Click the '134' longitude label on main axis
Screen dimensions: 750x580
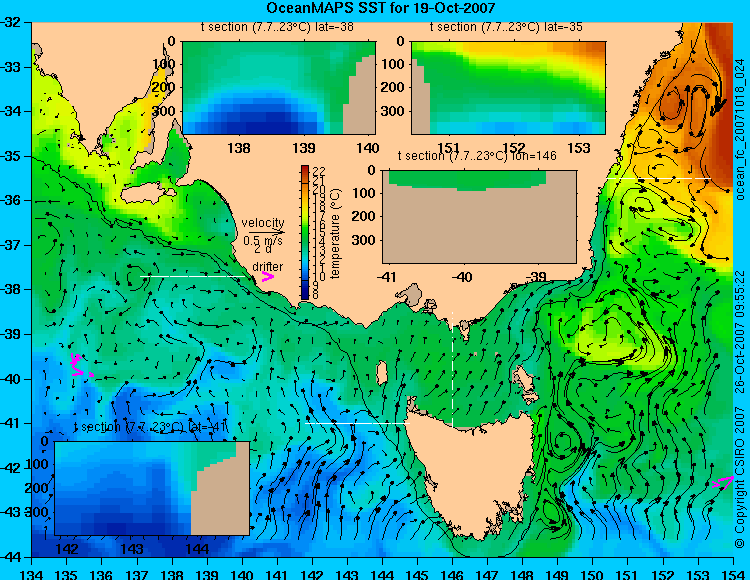32,573
